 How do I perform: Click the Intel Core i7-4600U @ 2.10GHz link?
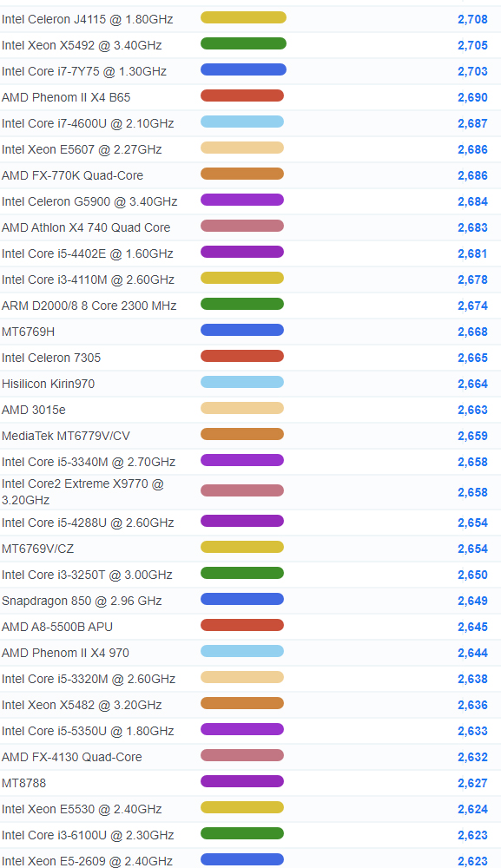(88, 123)
